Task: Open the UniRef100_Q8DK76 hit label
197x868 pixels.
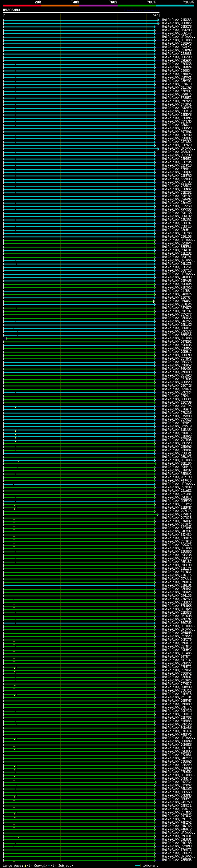Action: coord(176,26)
